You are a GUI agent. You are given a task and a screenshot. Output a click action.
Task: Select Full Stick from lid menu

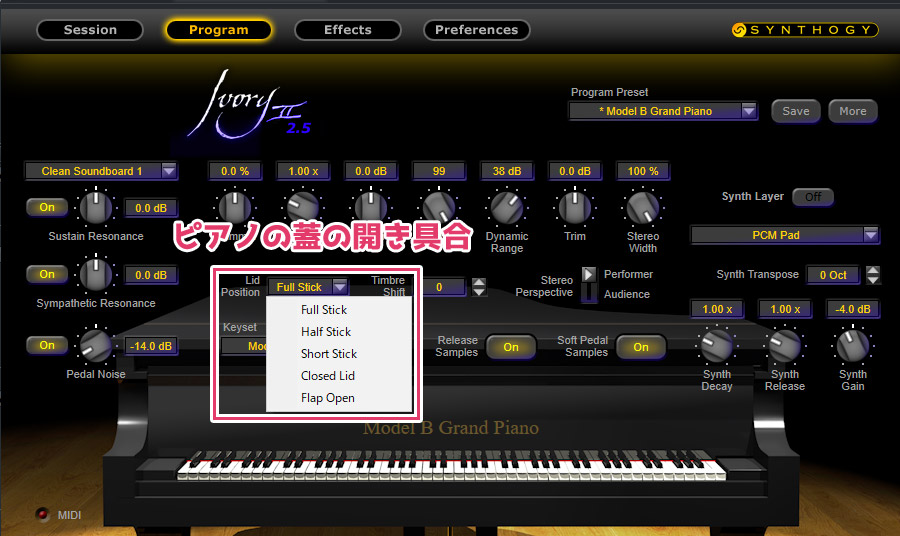click(x=324, y=310)
